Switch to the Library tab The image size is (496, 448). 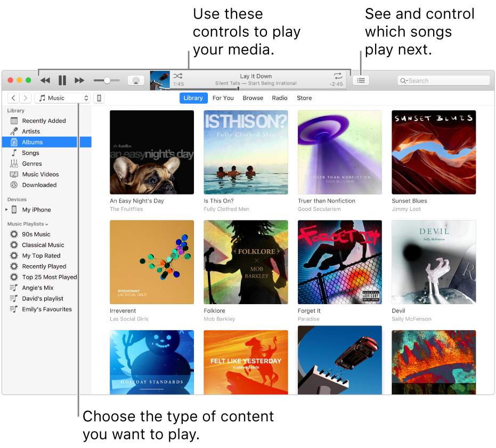click(193, 98)
